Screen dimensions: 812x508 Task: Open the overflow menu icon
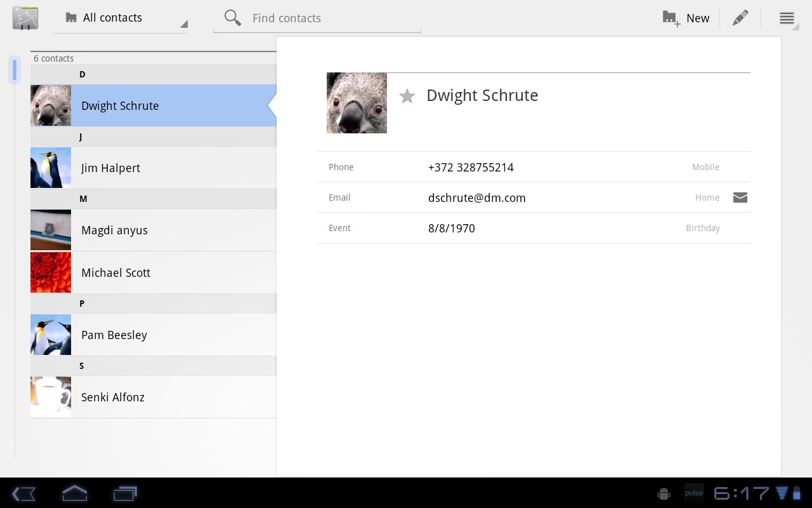tap(787, 18)
